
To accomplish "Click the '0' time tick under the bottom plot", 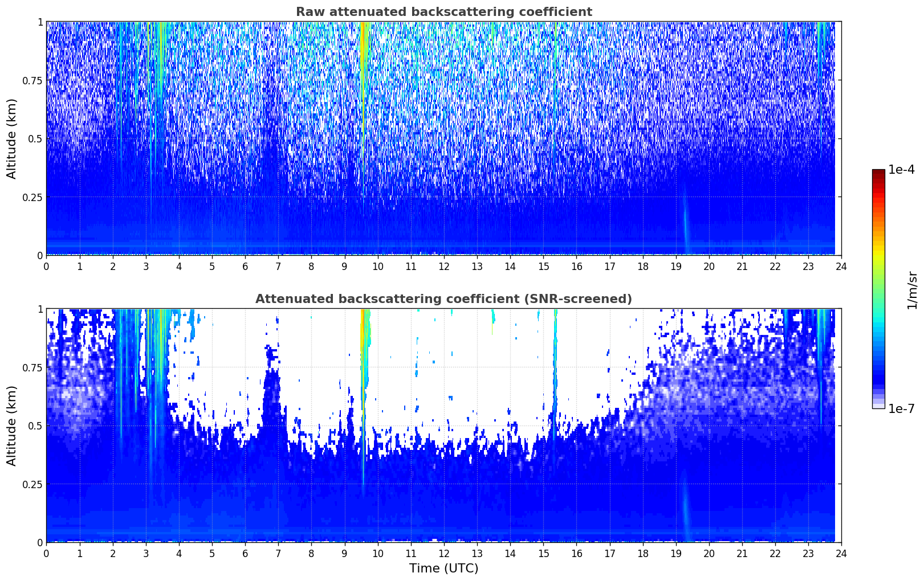I will click(46, 553).
